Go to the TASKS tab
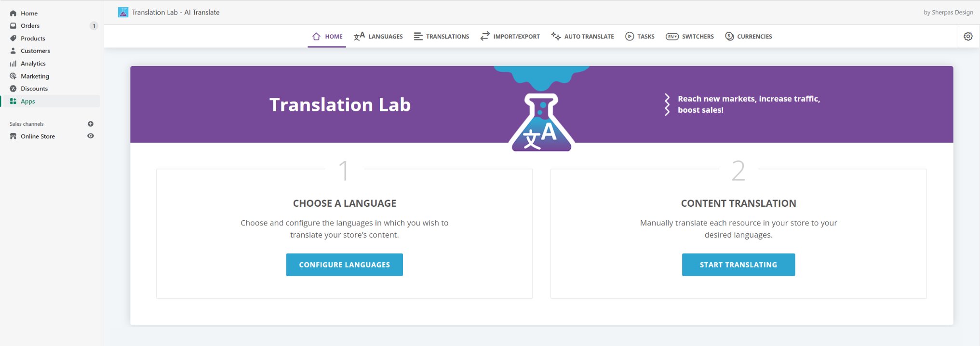 point(640,36)
